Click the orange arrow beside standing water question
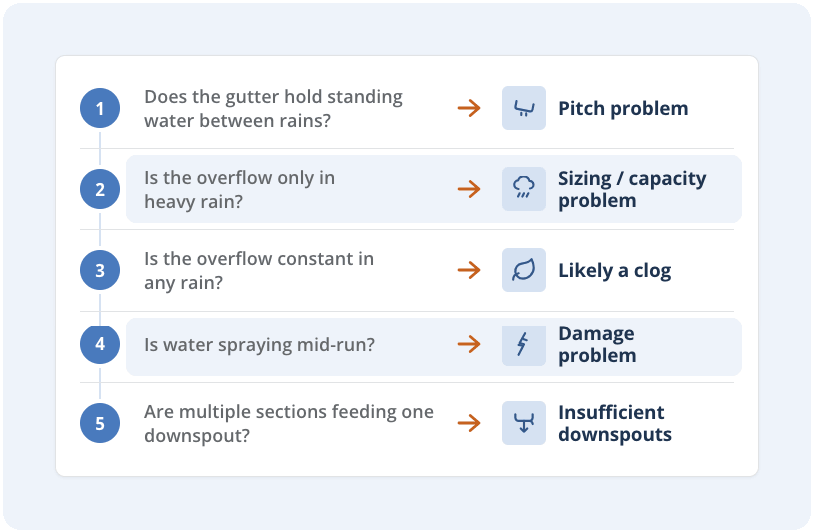Viewport: 814px width, 532px height. point(469,108)
